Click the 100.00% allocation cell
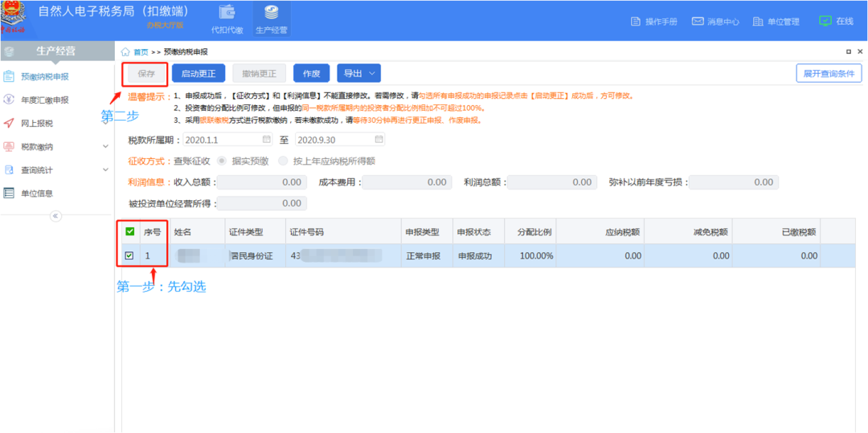Image resolution: width=868 pixels, height=433 pixels. 530,255
